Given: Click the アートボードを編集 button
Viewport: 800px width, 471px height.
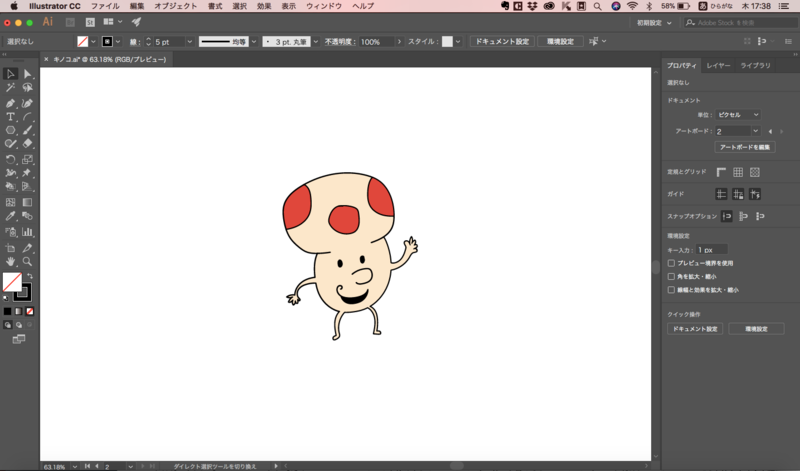Looking at the screenshot, I should [745, 147].
